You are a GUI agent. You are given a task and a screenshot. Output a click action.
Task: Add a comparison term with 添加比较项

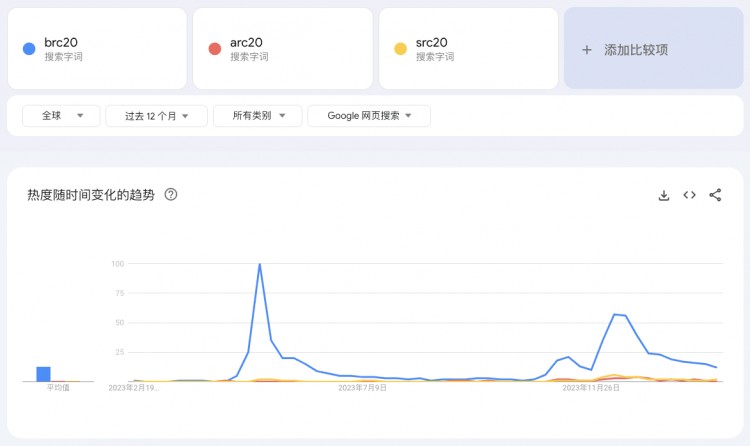click(653, 48)
